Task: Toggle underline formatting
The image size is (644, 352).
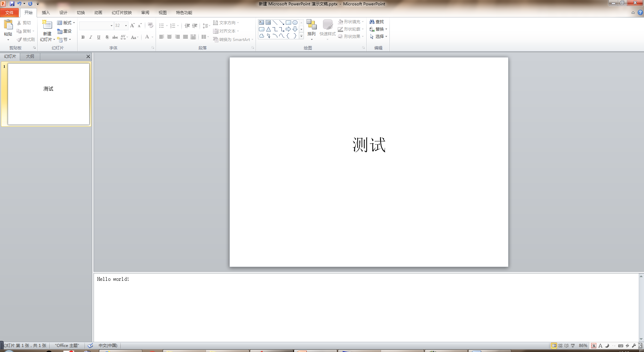Action: 98,37
